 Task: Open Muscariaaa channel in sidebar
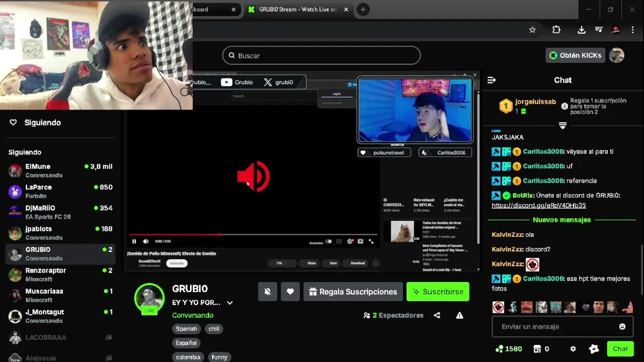pyautogui.click(x=60, y=295)
